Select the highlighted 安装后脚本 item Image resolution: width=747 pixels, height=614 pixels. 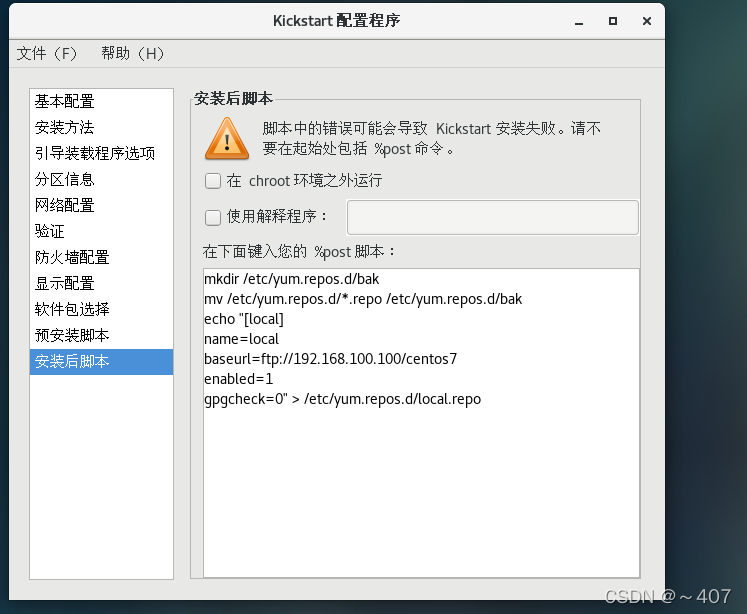[101, 362]
